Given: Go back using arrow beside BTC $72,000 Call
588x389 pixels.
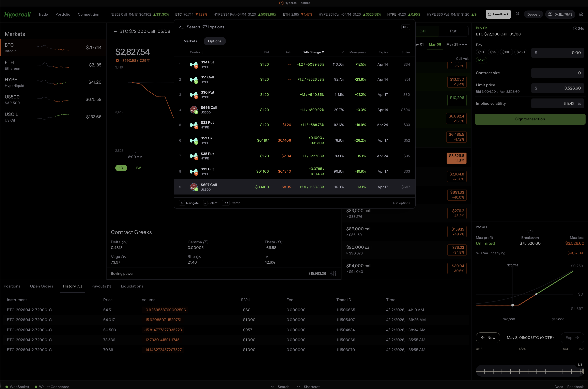Looking at the screenshot, I should click(x=115, y=32).
